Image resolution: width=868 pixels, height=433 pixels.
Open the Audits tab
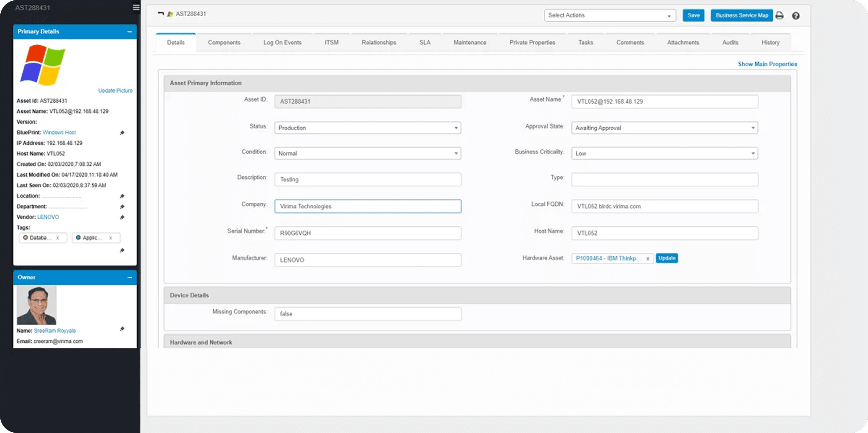point(730,42)
